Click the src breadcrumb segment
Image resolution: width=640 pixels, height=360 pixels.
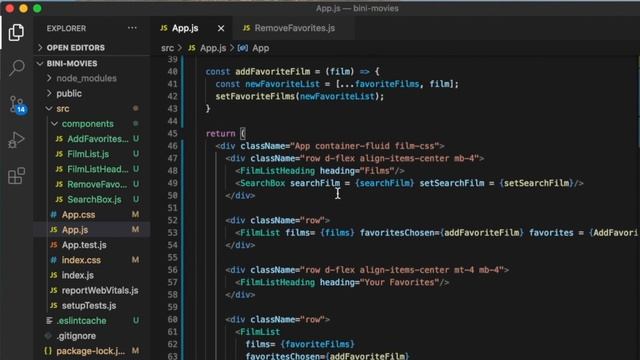(167, 48)
